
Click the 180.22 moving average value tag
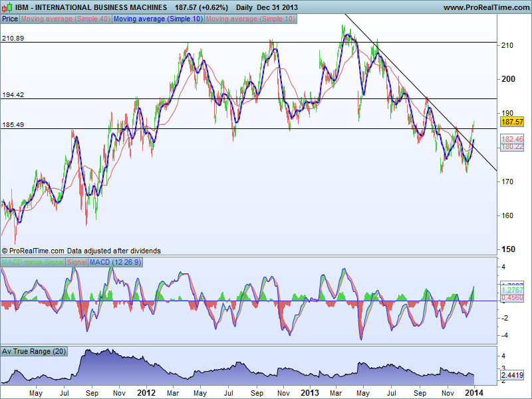coord(512,146)
